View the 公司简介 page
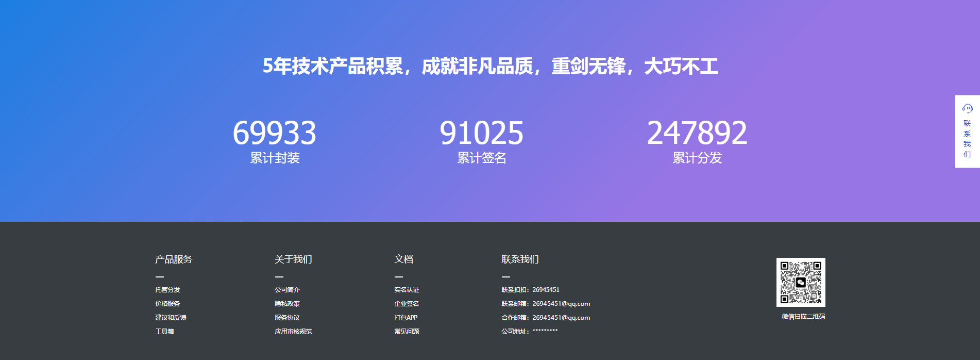The image size is (980, 360). pos(287,290)
